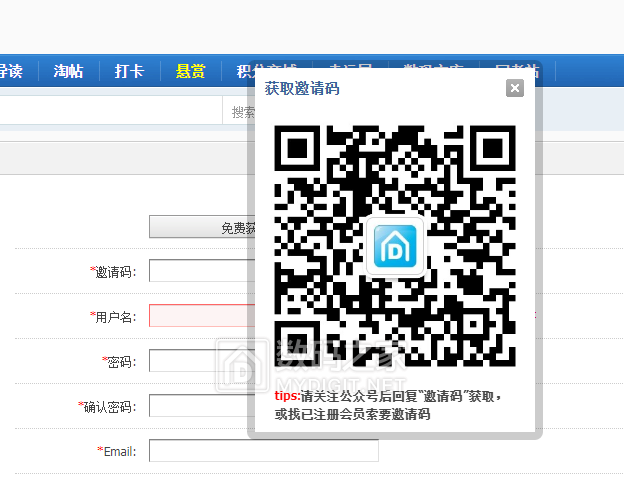Click the blue D logo in QR code
Image resolution: width=624 pixels, height=487 pixels.
click(395, 246)
